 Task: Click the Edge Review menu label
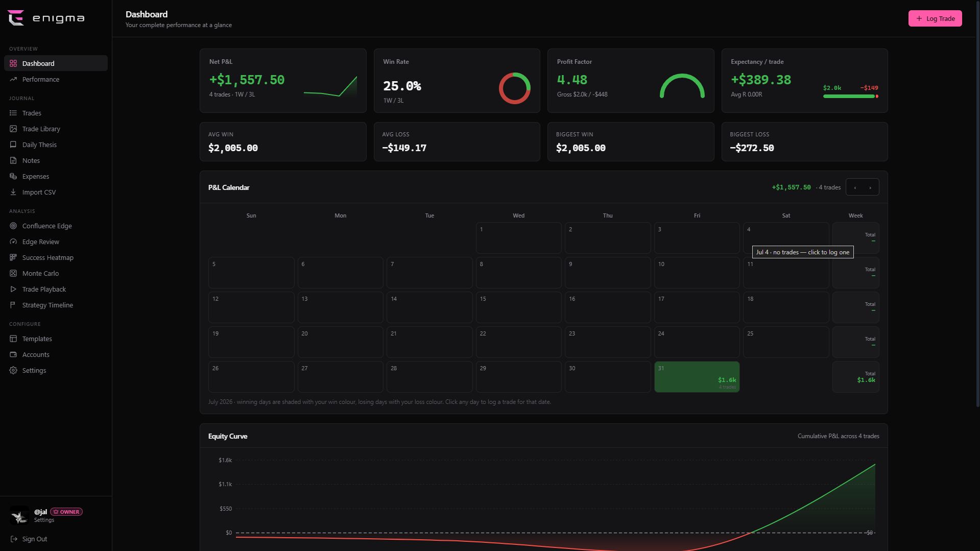pyautogui.click(x=41, y=242)
